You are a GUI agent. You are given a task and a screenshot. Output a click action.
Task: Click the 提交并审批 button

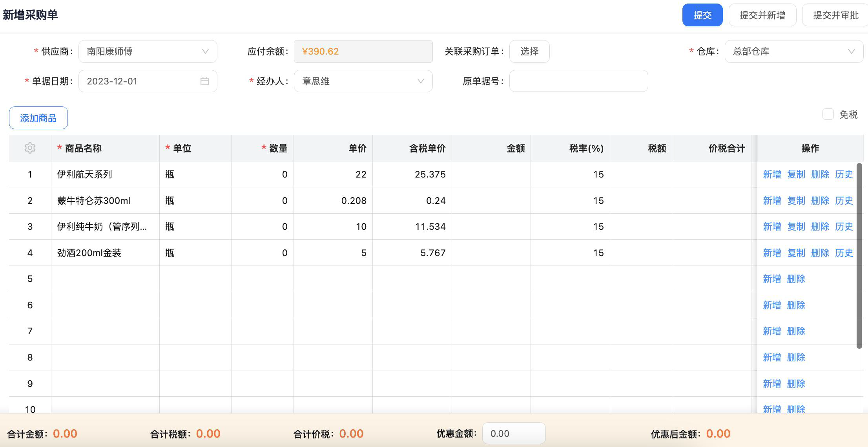pyautogui.click(x=833, y=15)
